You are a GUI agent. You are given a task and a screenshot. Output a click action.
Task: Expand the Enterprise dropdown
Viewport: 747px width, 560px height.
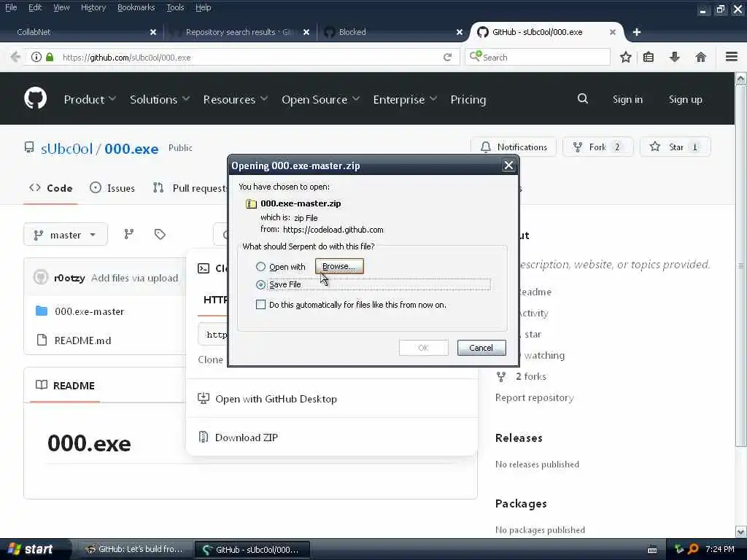(405, 99)
